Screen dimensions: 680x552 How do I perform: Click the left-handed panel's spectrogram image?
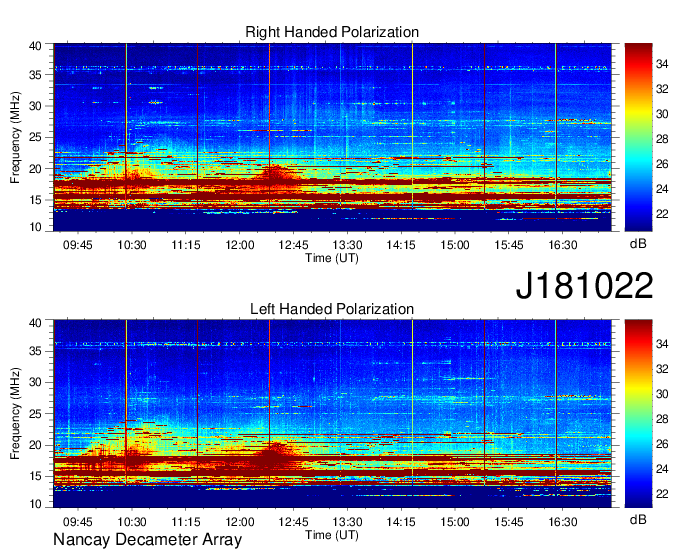332,414
